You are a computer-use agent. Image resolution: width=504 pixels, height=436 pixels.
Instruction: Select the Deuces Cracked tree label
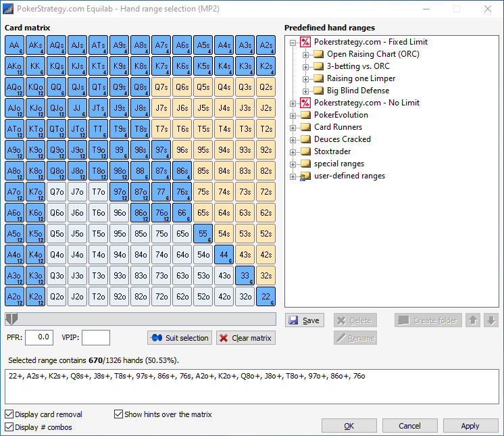343,139
